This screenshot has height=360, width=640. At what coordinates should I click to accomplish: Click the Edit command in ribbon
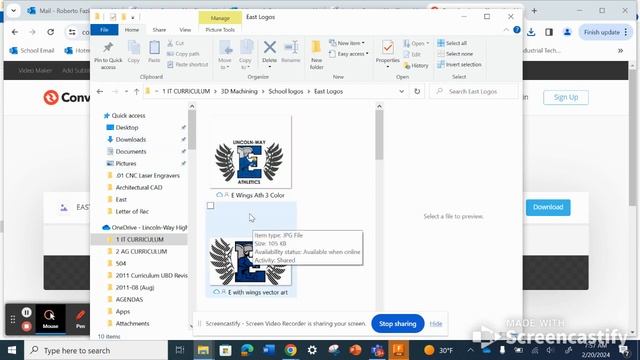click(412, 54)
